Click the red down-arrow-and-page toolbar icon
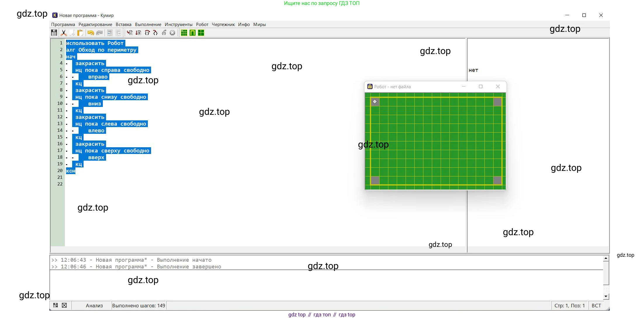Viewport: 644px width, 319px height. (x=138, y=33)
